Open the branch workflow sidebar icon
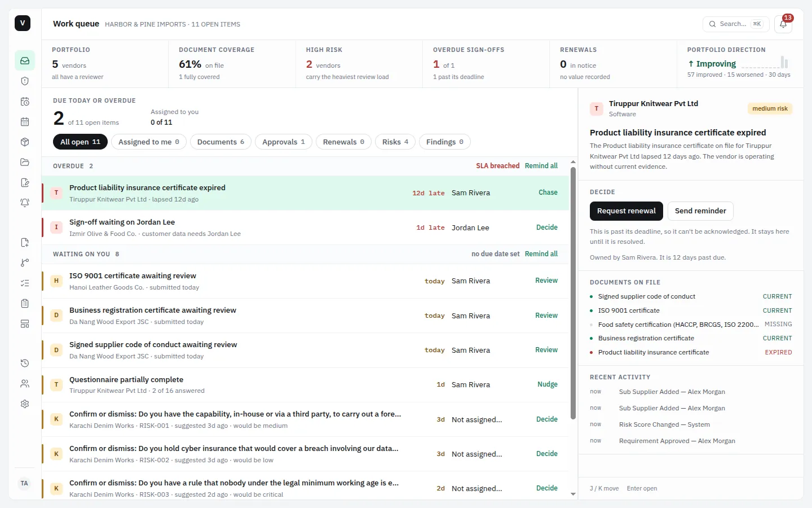 [x=25, y=262]
